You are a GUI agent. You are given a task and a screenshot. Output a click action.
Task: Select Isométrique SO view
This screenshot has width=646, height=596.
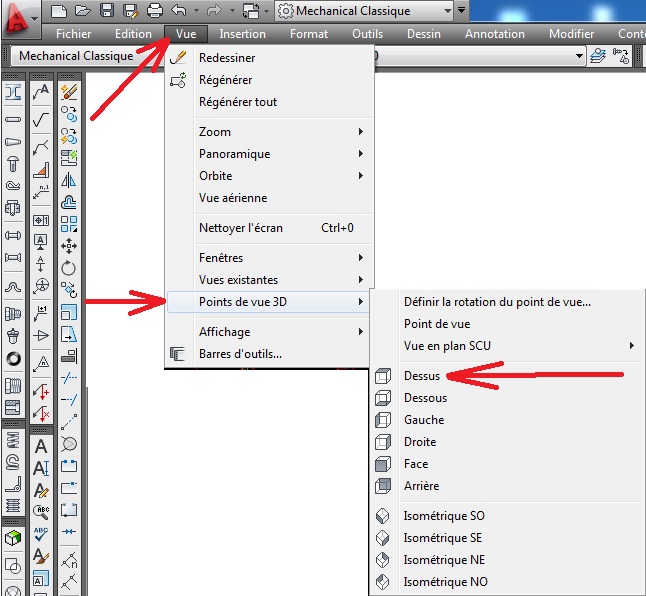(506, 516)
